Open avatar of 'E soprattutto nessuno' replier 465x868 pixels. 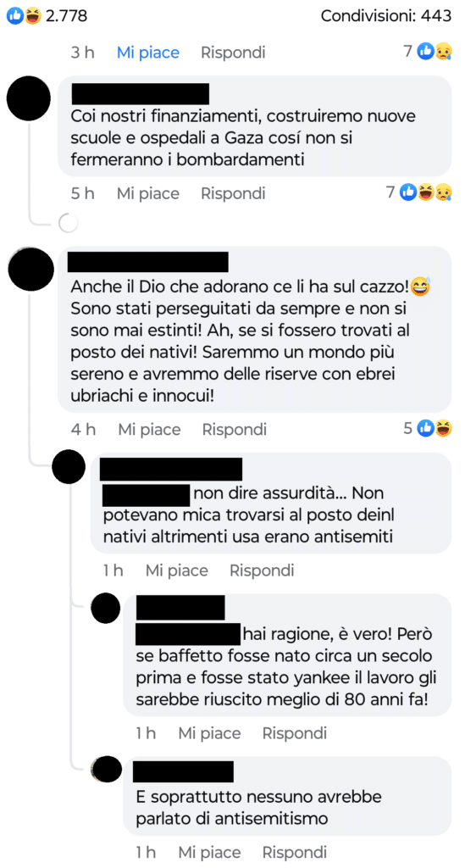(106, 770)
